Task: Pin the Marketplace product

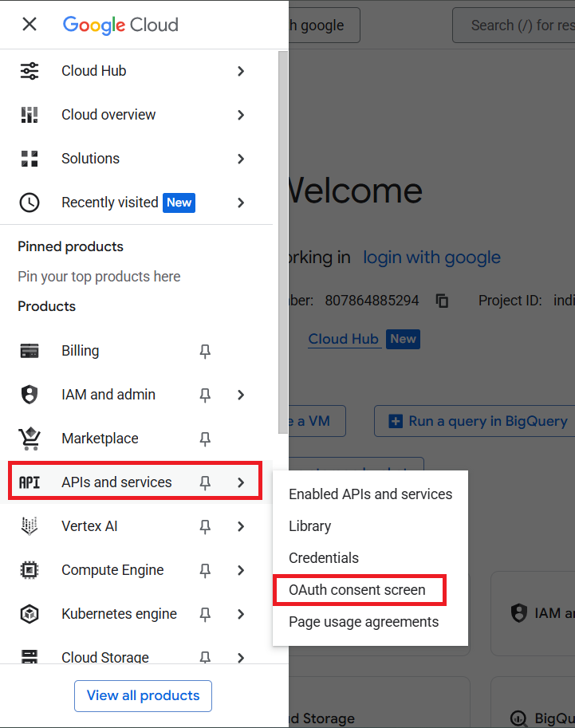Action: [x=205, y=439]
